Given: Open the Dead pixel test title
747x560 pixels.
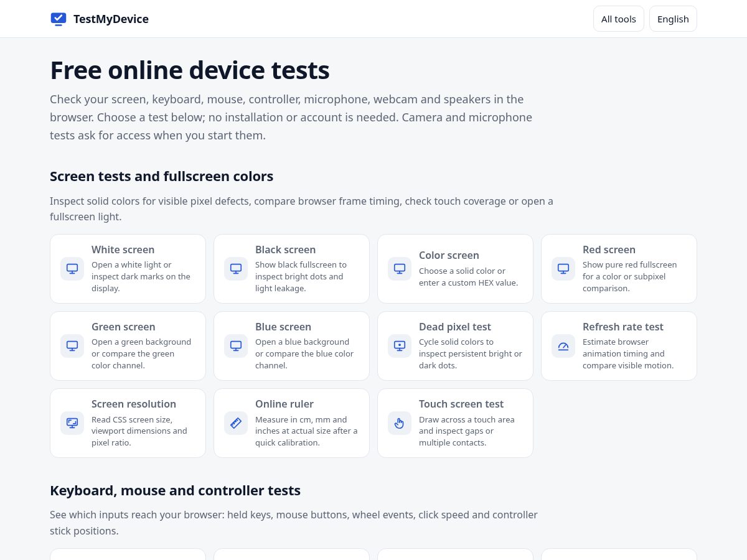Looking at the screenshot, I should [x=455, y=327].
